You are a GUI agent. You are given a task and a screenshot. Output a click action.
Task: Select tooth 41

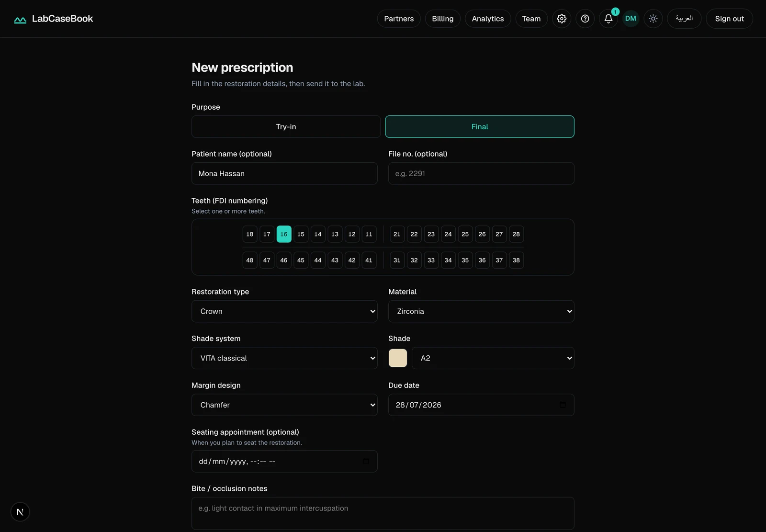[369, 260]
